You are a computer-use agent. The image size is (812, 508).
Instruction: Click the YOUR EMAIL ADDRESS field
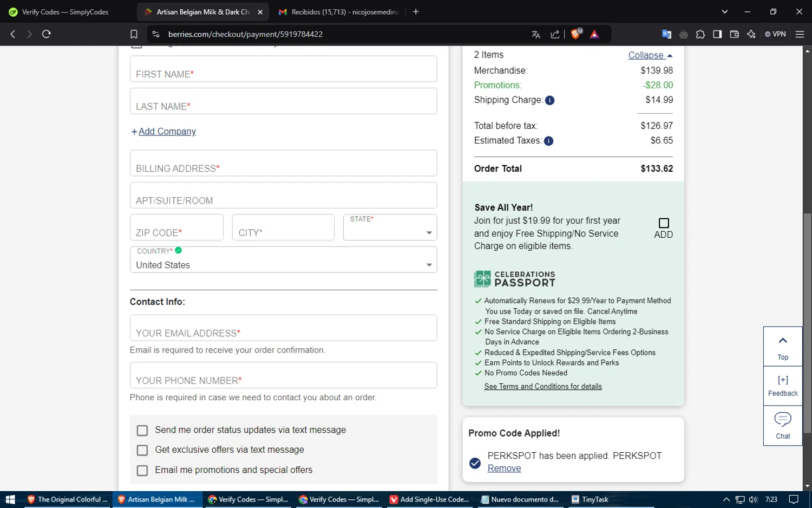point(283,328)
